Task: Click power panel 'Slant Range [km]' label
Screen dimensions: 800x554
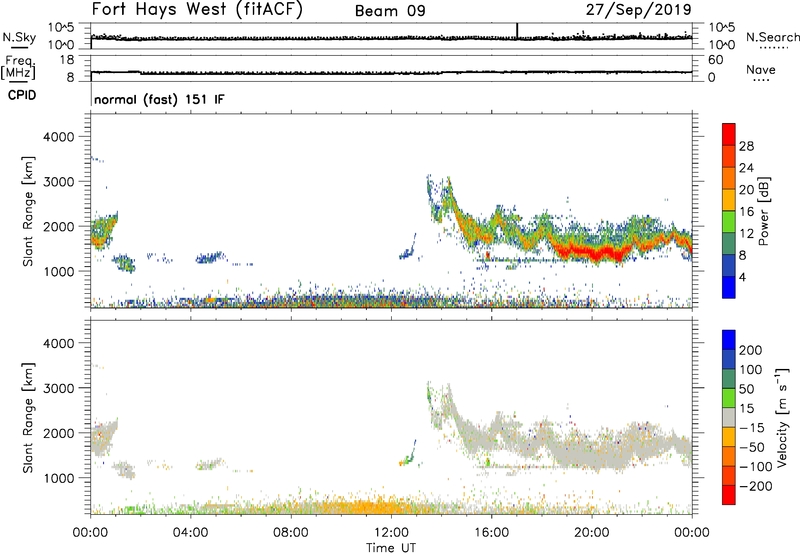Action: [x=28, y=211]
